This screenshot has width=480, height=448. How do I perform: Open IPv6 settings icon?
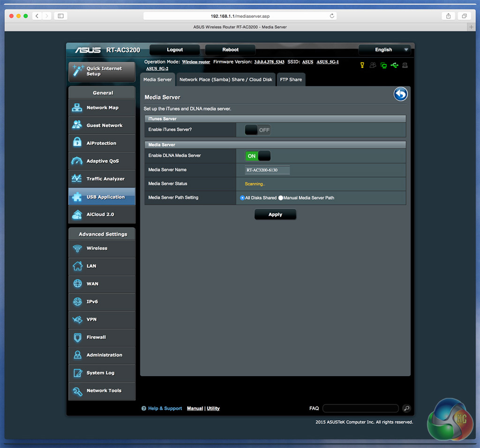pyautogui.click(x=77, y=301)
